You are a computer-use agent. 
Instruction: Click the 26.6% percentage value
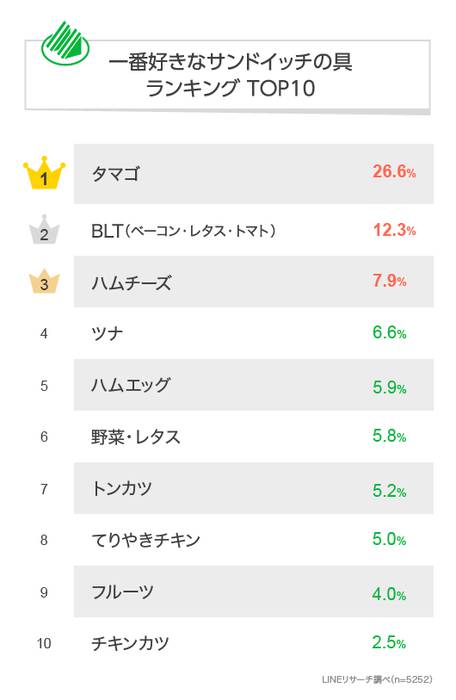[x=394, y=171]
